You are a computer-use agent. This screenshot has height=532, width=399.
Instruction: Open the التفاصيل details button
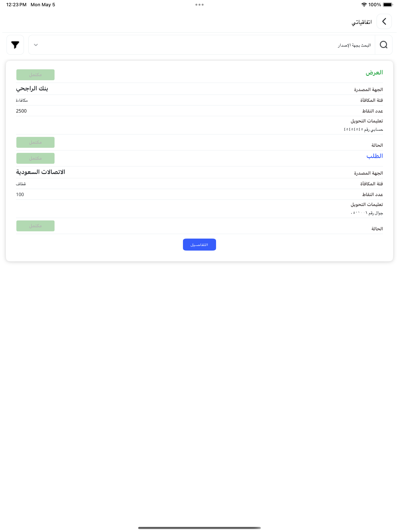199,244
